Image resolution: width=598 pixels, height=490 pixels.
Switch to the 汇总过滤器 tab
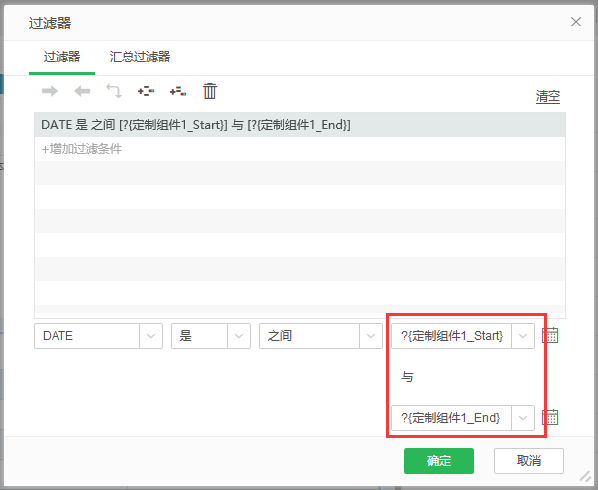[140, 57]
